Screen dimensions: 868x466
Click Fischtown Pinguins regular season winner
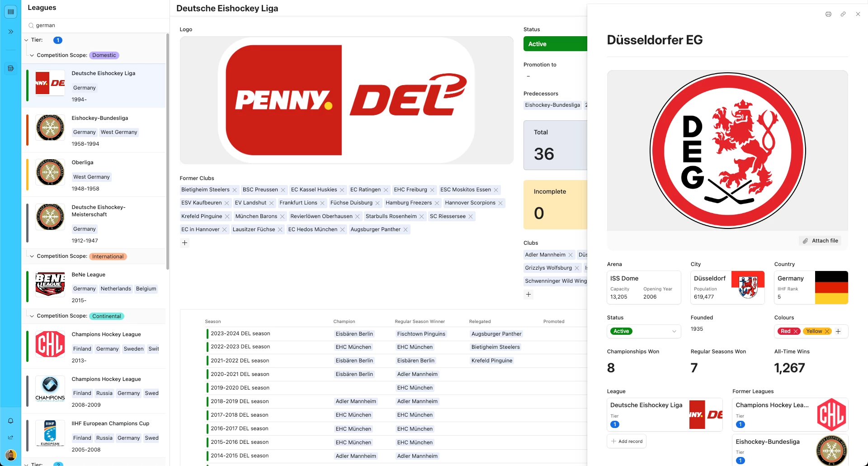(x=421, y=334)
